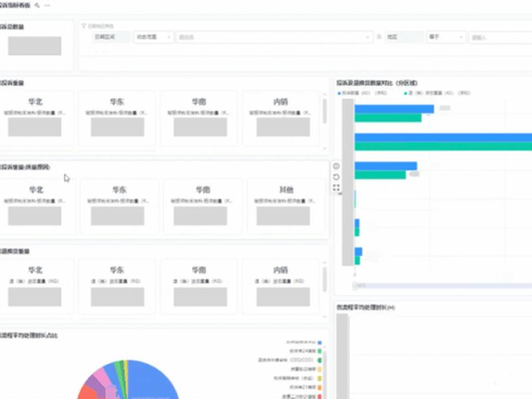Click the funnel filter icon above 日期区间
The width and height of the screenshot is (532, 399).
[84, 26]
